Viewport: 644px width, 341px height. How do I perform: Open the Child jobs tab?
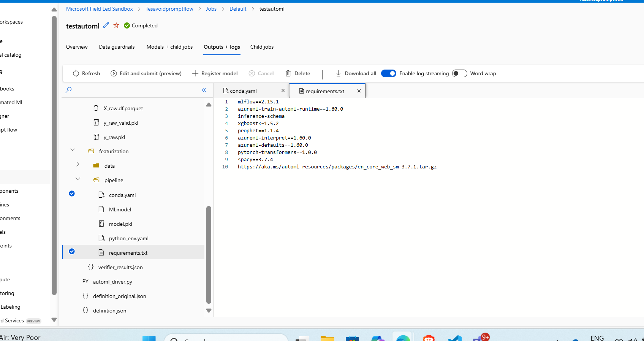click(262, 47)
